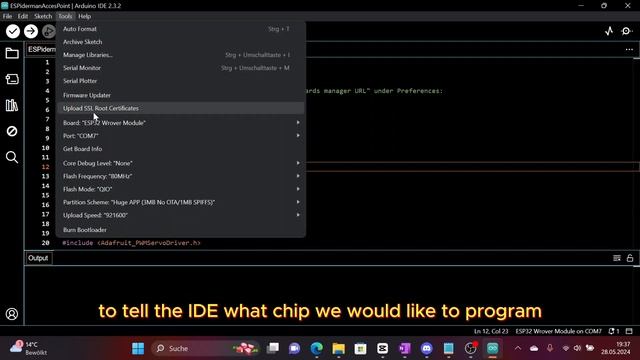Open Microsoft Store from the taskbar
640x360 pixels.
(x=360, y=348)
